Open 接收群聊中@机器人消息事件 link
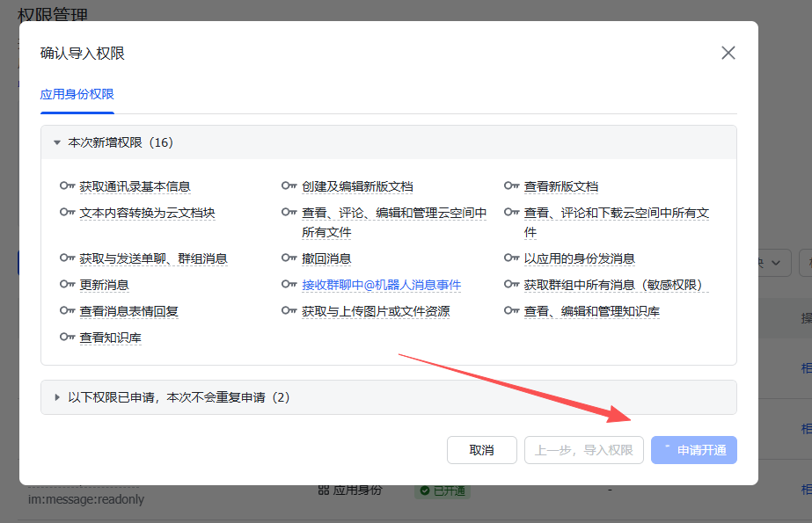 tap(381, 285)
